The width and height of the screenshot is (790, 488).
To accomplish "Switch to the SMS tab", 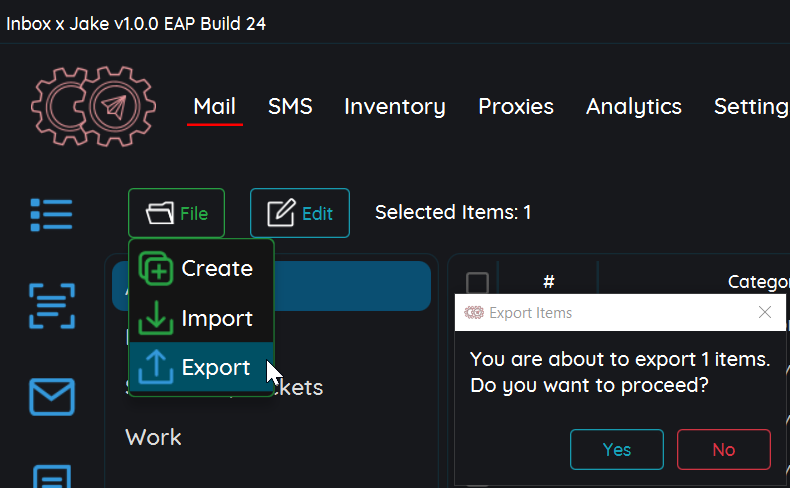I will [290, 107].
